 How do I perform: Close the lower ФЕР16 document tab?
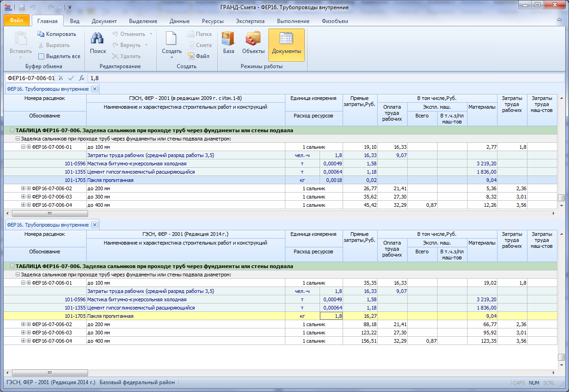pos(95,225)
